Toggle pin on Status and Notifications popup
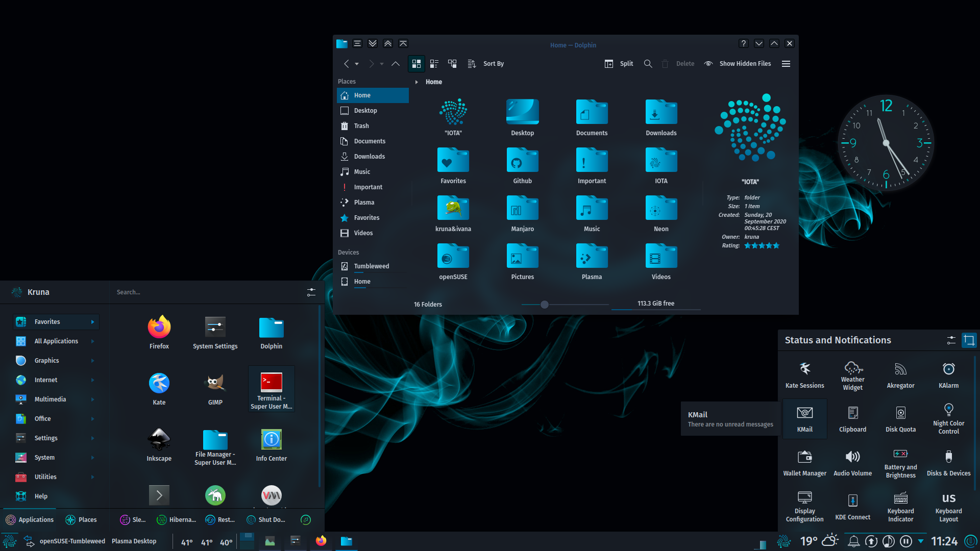 click(x=969, y=340)
